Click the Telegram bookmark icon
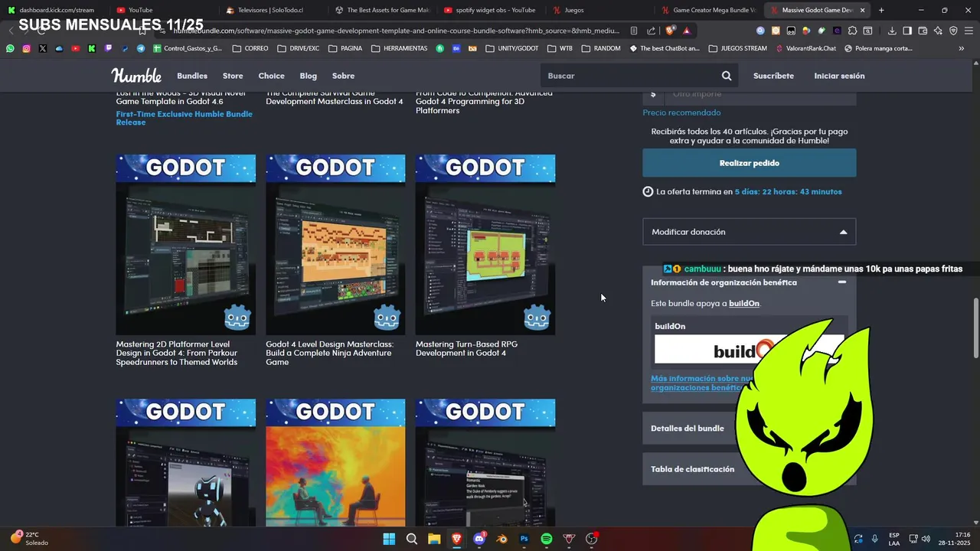The image size is (980, 551). 141,48
